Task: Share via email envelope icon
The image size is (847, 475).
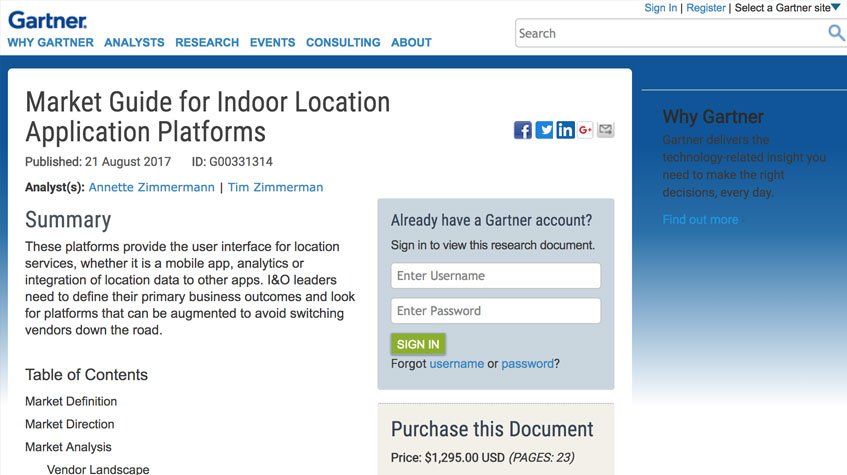Action: [x=606, y=130]
